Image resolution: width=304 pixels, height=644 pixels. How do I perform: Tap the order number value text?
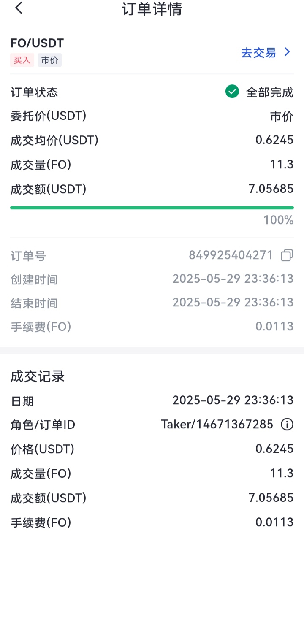click(x=231, y=255)
